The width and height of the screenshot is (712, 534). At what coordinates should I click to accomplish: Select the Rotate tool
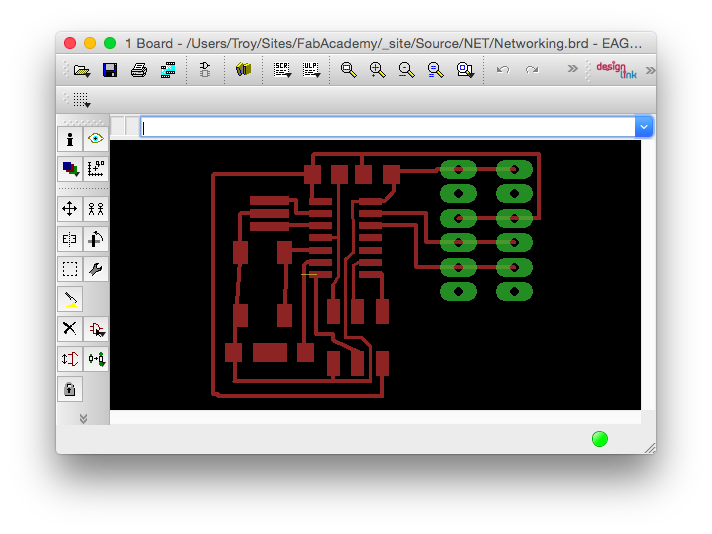coord(96,239)
